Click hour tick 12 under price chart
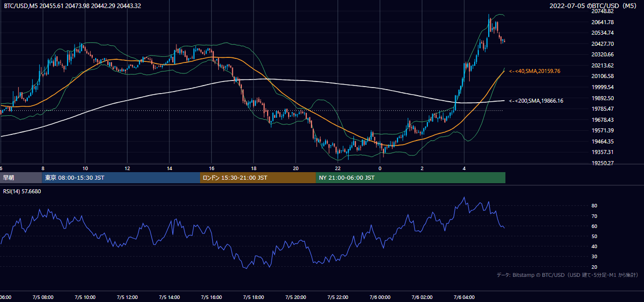Screen dimensions: 644x302 pyautogui.click(x=127, y=169)
